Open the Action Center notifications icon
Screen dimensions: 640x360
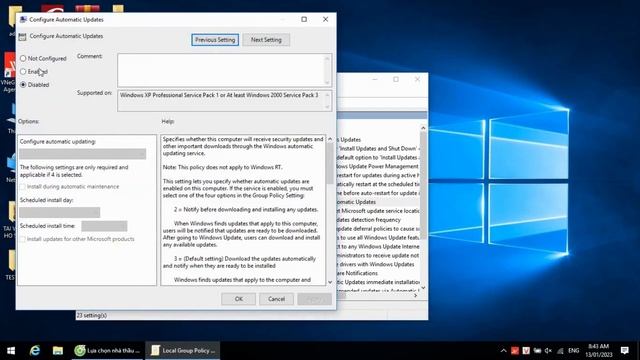624,351
